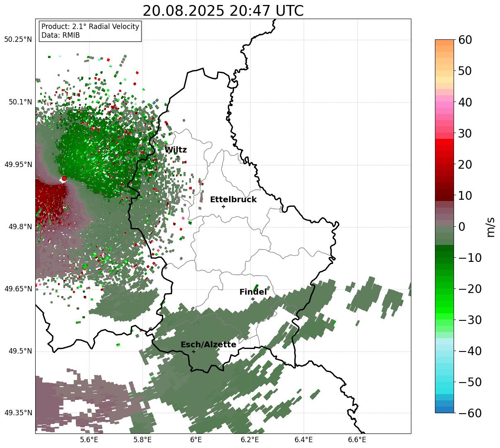Click the colorbar 50 tick label
The height and width of the screenshot is (448, 500).
[465, 71]
